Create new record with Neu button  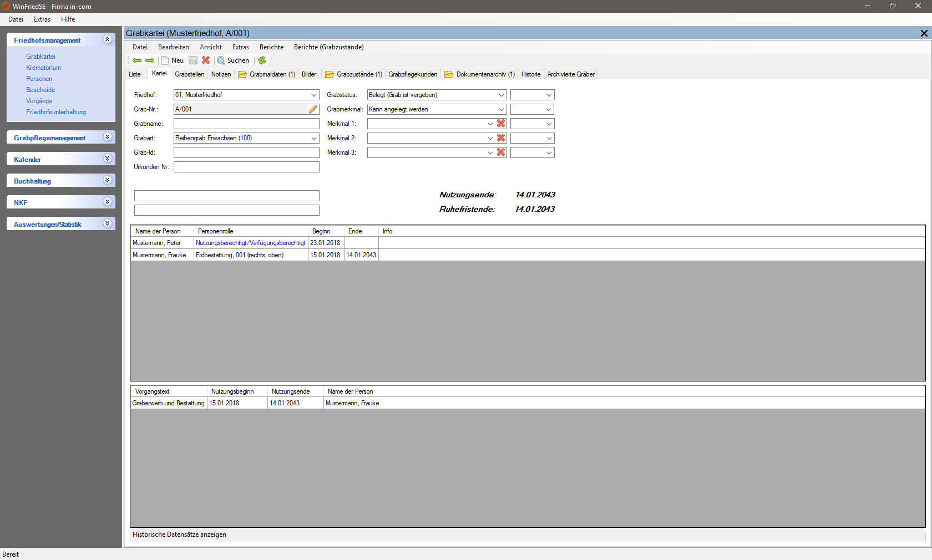[173, 60]
